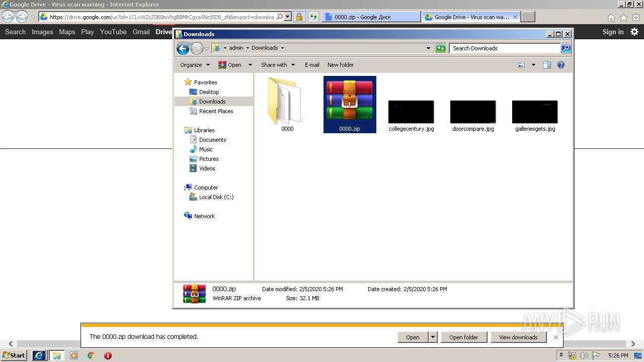Click the forward arrow in Downloads window
The image size is (644, 362).
coord(197,48)
